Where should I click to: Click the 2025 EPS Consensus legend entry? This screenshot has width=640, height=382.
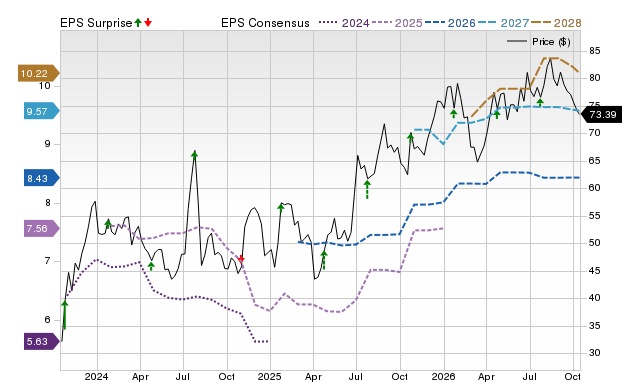tap(397, 23)
